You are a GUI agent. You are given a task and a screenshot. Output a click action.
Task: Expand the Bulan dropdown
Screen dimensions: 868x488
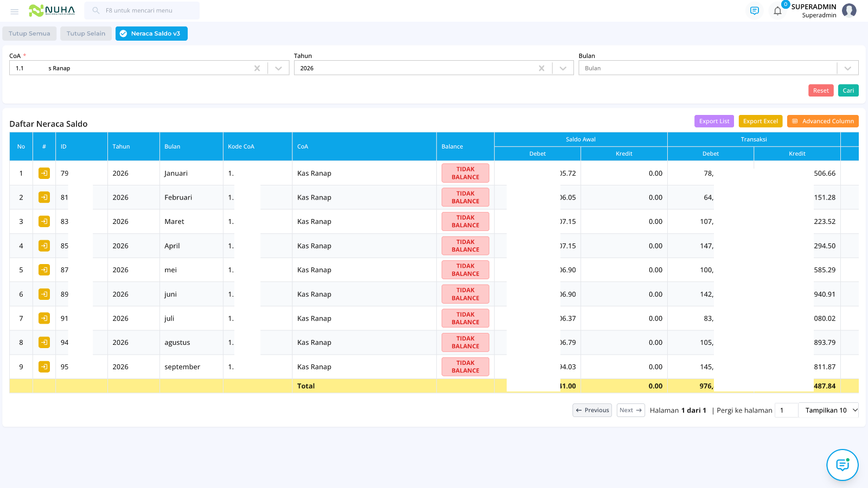[848, 68]
